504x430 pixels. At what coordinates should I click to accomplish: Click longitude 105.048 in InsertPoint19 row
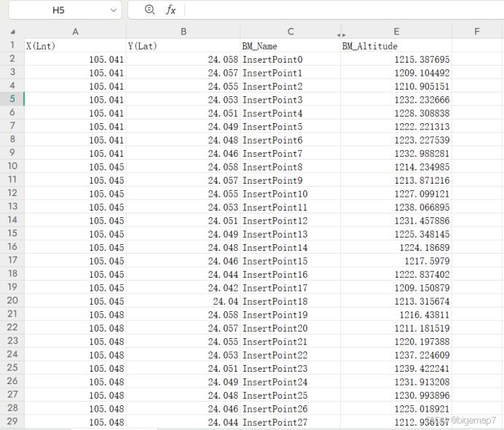(75, 315)
